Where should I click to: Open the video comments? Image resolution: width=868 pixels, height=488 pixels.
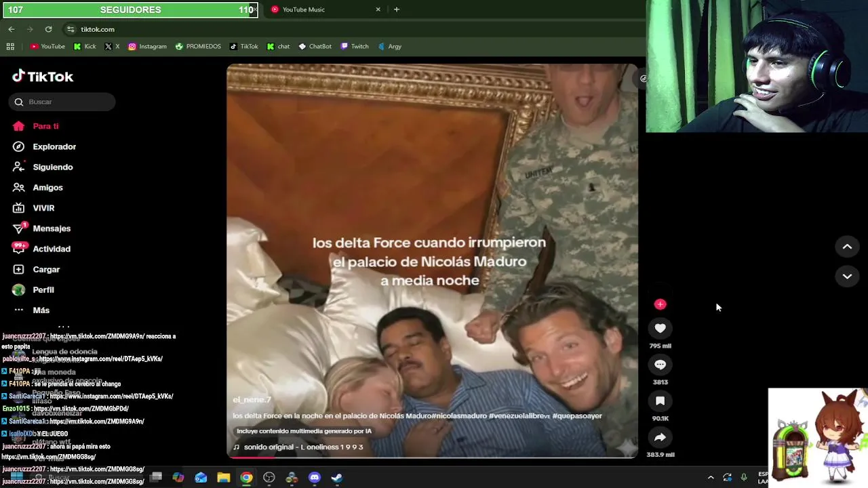point(660,365)
